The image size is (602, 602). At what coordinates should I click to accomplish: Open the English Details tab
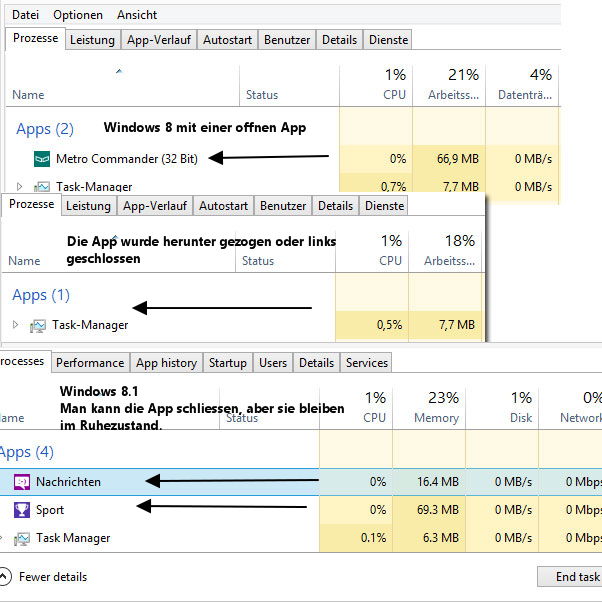[x=316, y=363]
